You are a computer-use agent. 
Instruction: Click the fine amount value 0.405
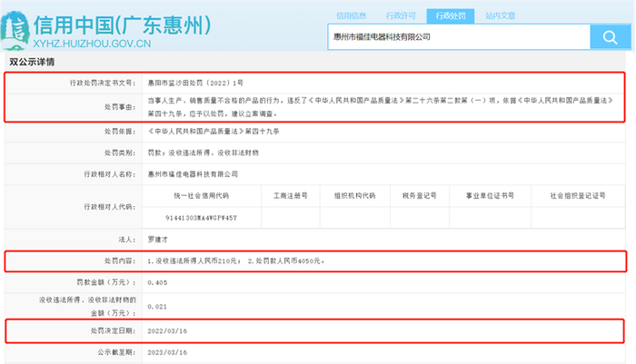coord(157,283)
